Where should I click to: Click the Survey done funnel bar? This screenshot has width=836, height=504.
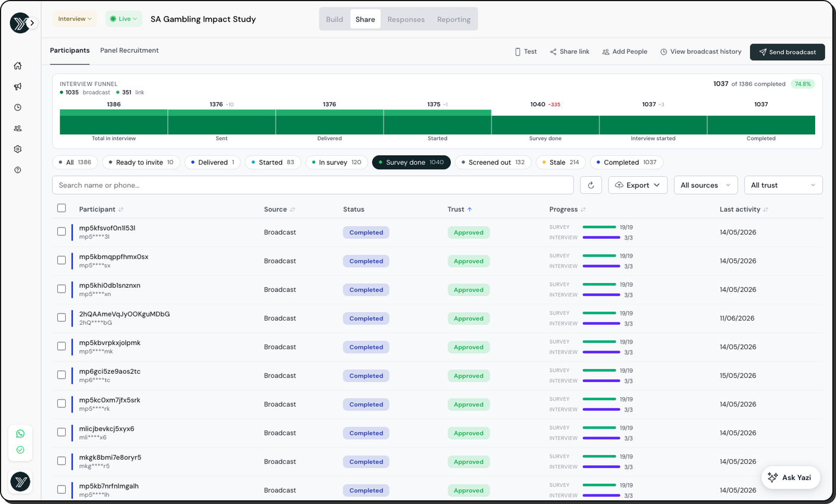[x=545, y=125]
